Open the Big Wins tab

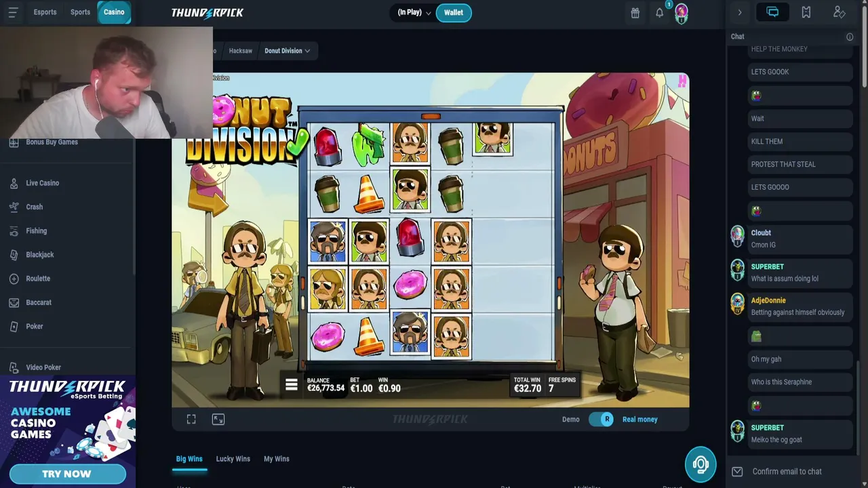click(189, 459)
